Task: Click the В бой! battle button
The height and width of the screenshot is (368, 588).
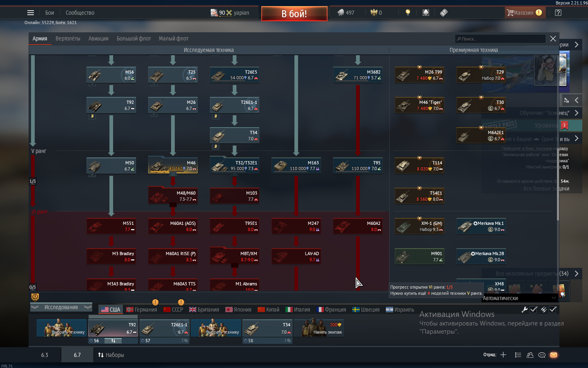Action: click(x=294, y=13)
